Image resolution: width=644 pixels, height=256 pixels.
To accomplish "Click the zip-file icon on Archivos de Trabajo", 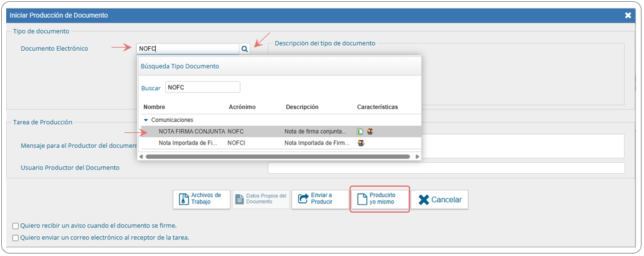I will [183, 199].
